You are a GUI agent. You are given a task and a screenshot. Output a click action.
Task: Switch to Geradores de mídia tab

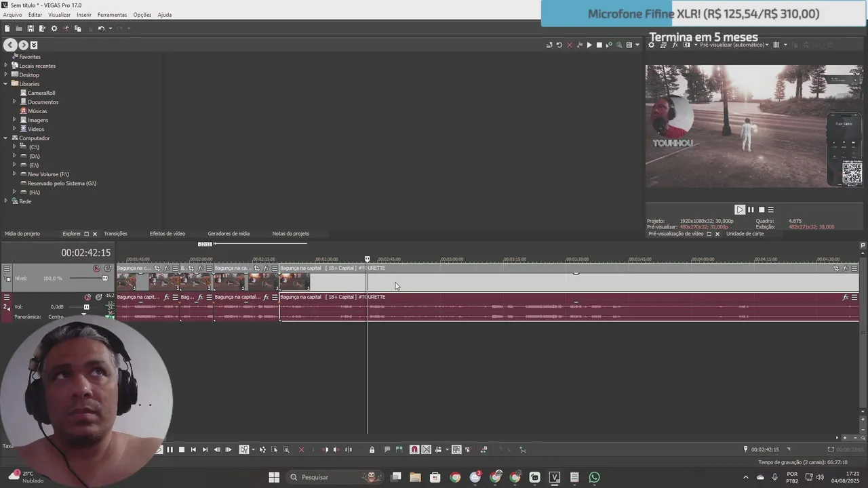(x=229, y=234)
